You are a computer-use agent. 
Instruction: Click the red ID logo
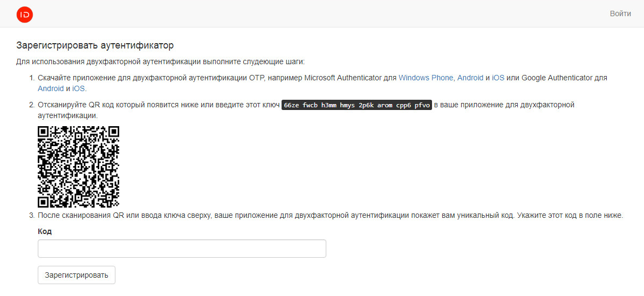(25, 15)
